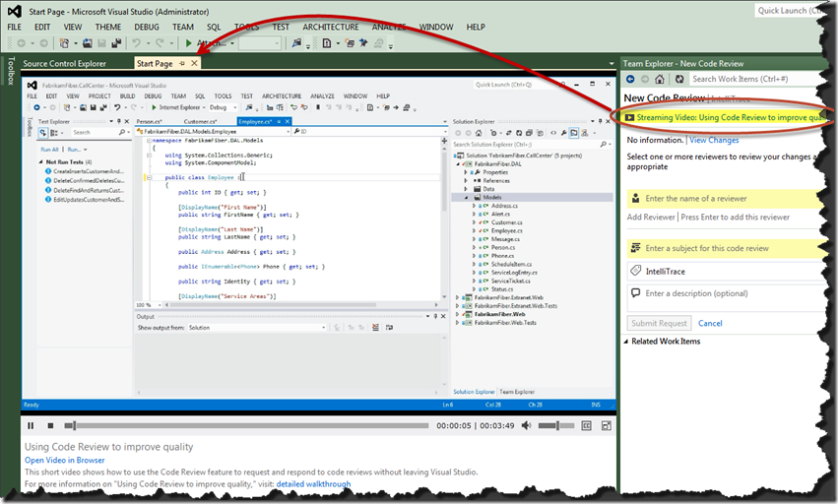Click Add Reviewer

(651, 217)
